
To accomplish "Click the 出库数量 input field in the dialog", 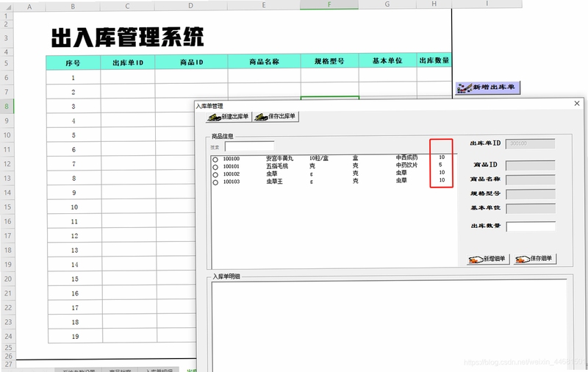I will click(x=531, y=226).
